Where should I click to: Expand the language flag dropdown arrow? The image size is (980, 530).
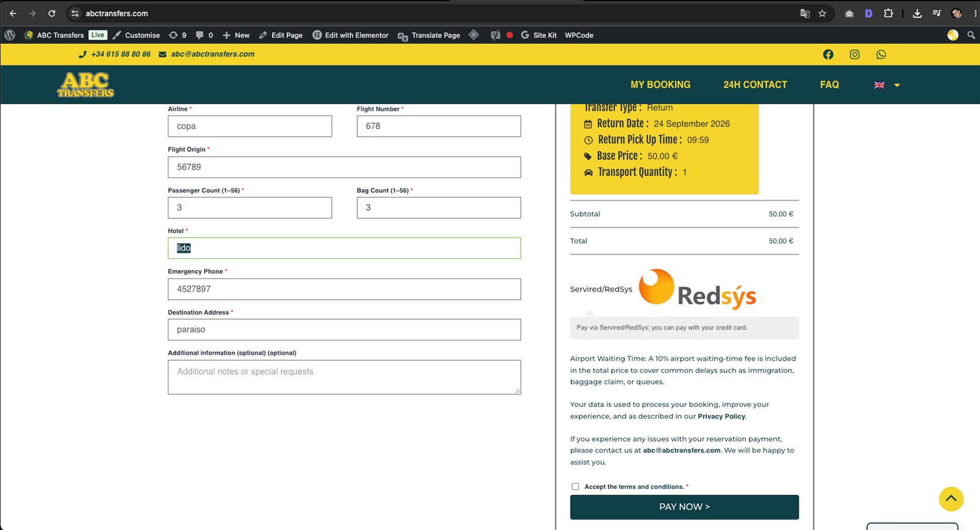coord(897,85)
